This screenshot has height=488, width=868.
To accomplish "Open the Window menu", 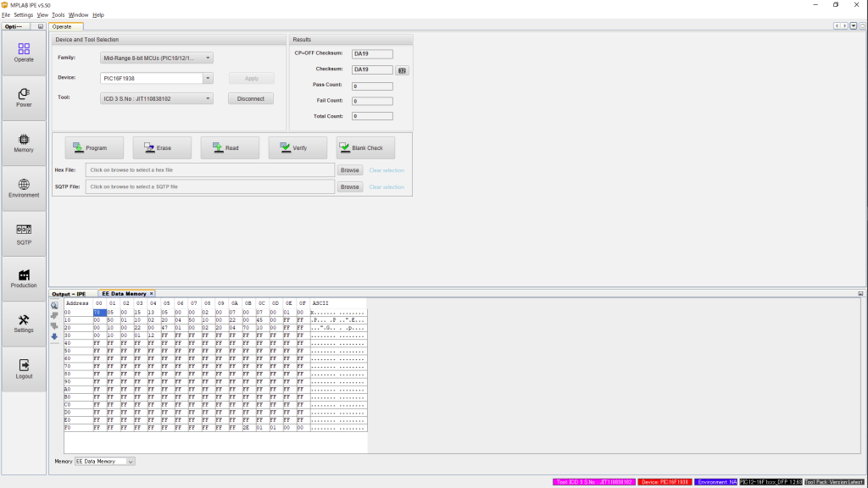I will (x=78, y=15).
